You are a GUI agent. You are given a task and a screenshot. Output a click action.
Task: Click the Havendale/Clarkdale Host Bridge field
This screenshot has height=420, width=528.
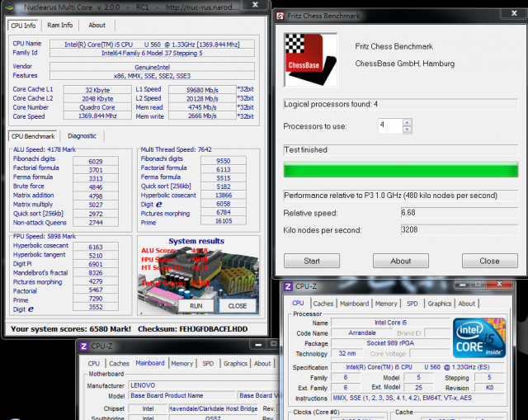click(213, 408)
